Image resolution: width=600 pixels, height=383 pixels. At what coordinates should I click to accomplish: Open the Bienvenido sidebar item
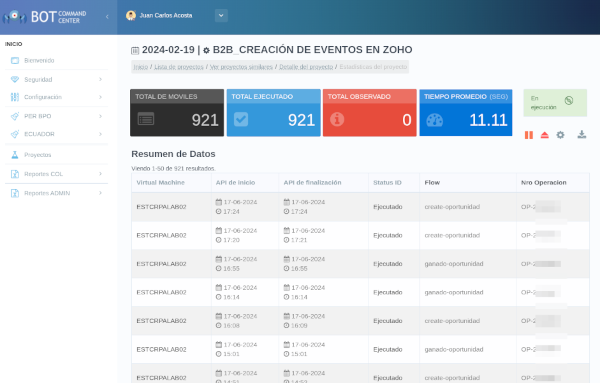tap(56, 60)
